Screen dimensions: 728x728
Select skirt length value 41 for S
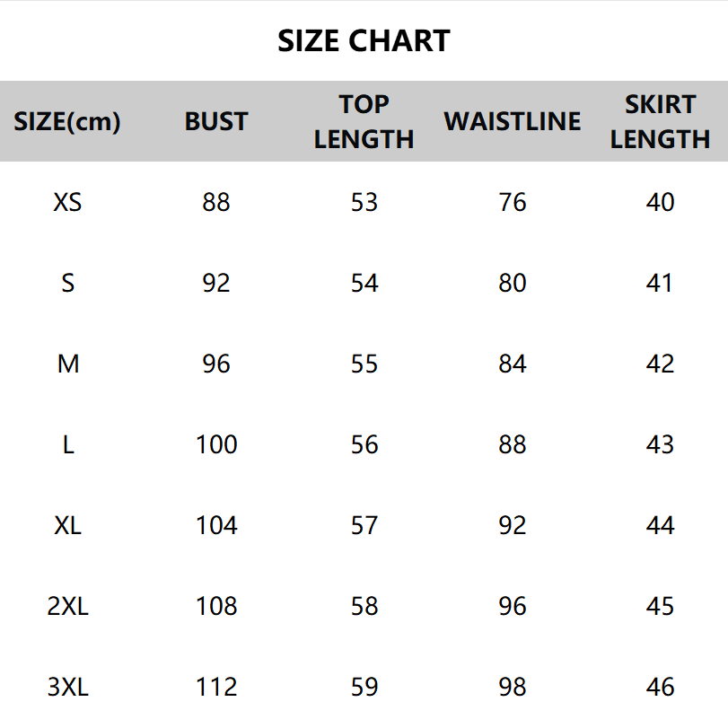(x=660, y=284)
